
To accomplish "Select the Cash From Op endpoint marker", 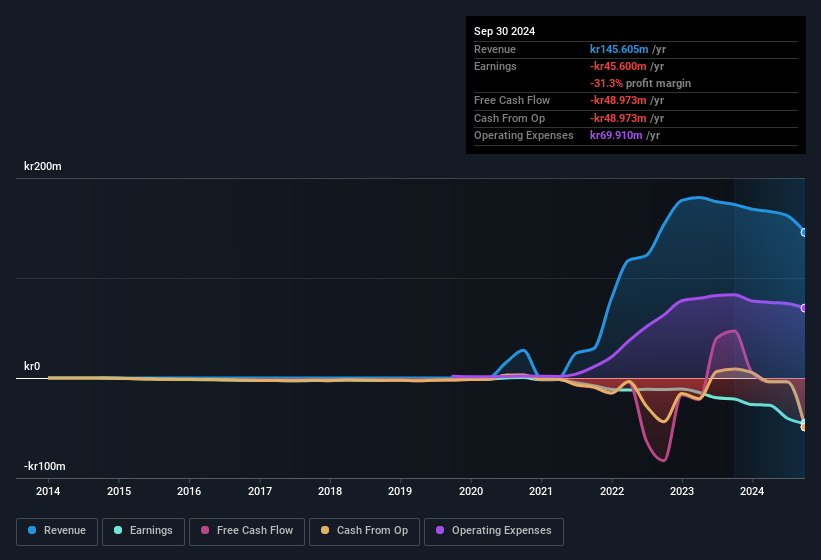I will click(804, 427).
